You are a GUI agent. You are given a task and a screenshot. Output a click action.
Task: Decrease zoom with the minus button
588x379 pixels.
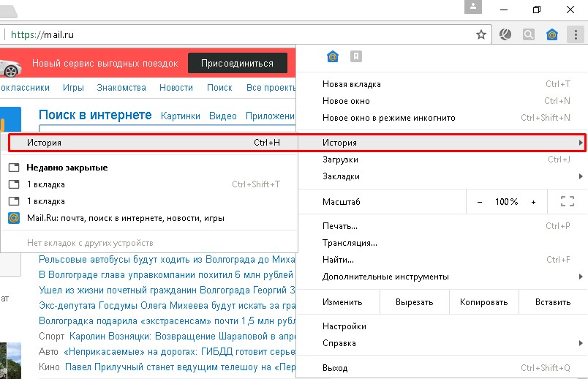(x=480, y=202)
